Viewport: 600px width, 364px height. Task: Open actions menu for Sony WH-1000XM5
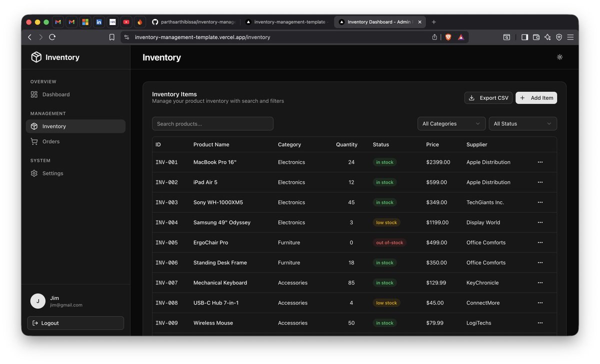tap(540, 202)
